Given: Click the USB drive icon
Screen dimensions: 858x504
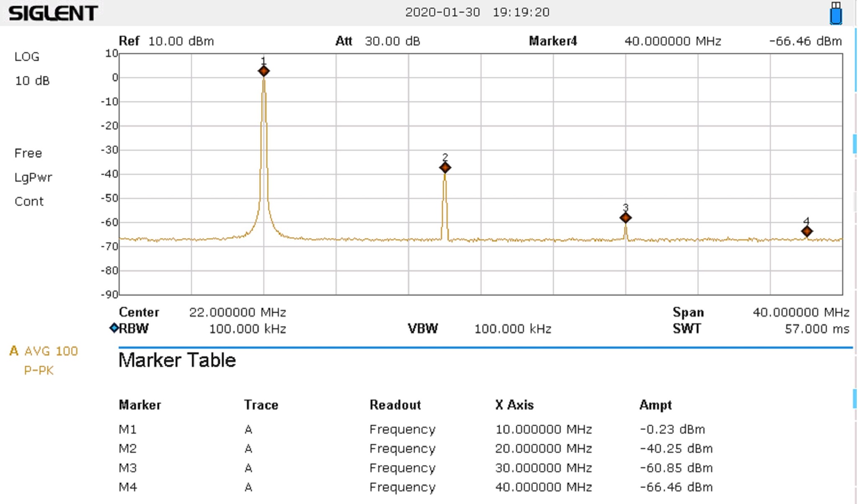Looking at the screenshot, I should point(836,13).
